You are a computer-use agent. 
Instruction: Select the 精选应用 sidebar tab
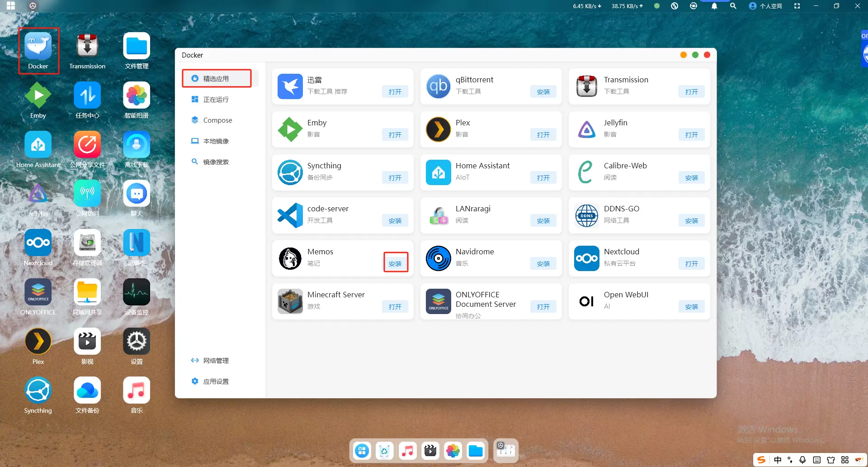[x=217, y=79]
